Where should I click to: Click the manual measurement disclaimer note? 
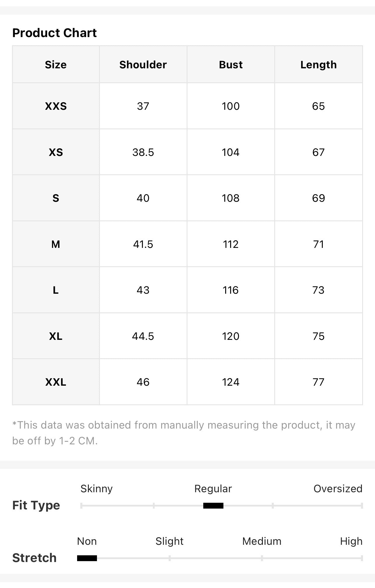coord(184,433)
